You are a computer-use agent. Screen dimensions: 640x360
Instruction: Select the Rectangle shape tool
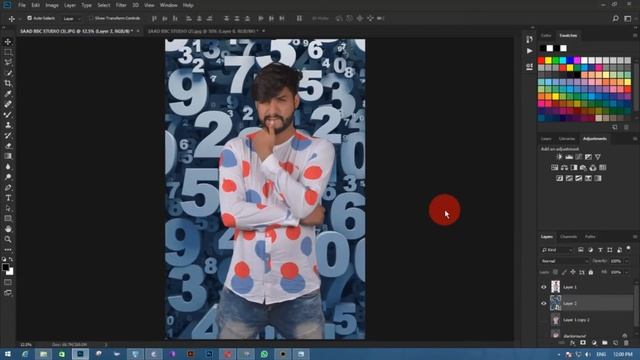tap(8, 219)
